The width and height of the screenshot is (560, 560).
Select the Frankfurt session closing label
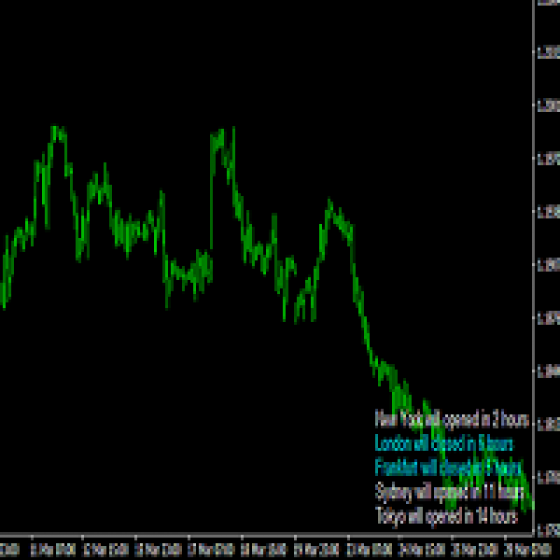click(448, 468)
